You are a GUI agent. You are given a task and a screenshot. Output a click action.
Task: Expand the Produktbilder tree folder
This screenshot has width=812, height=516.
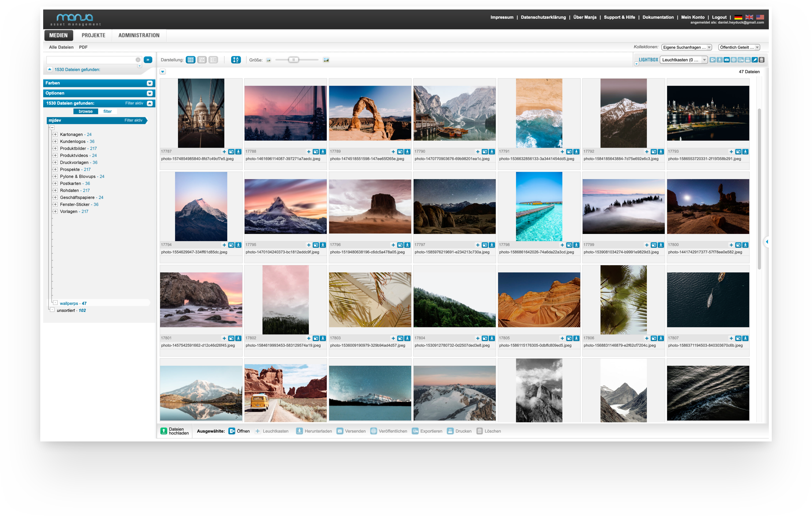click(55, 148)
